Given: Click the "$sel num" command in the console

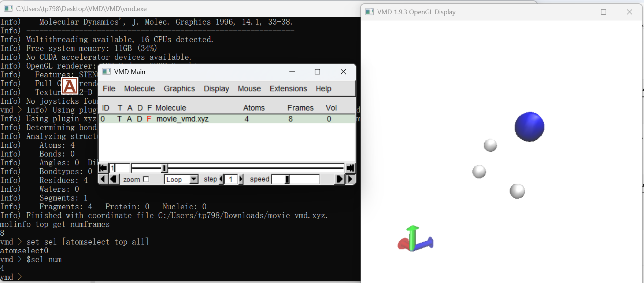Looking at the screenshot, I should [44, 260].
